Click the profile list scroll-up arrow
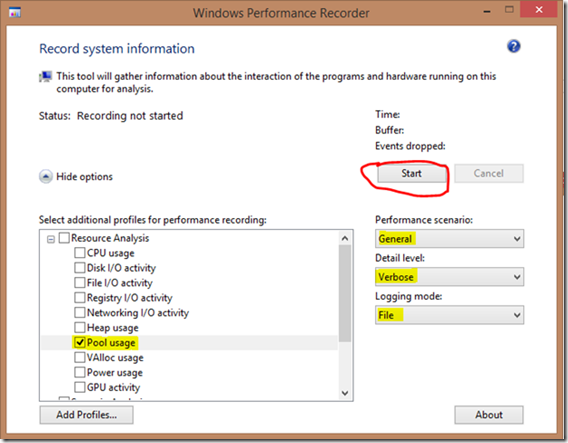 click(x=345, y=238)
